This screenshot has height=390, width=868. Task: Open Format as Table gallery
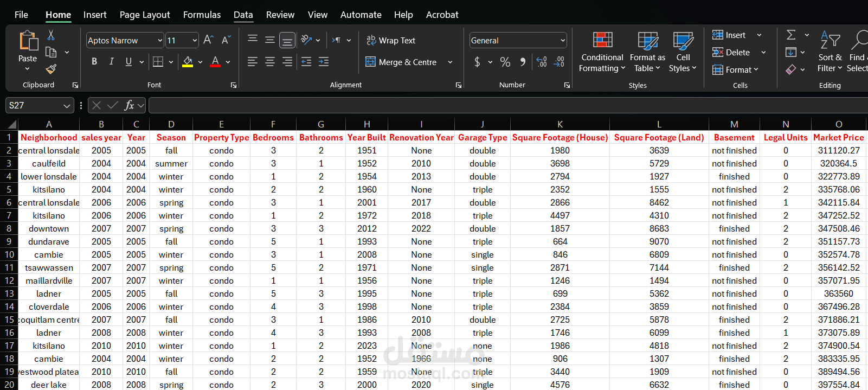tap(647, 52)
